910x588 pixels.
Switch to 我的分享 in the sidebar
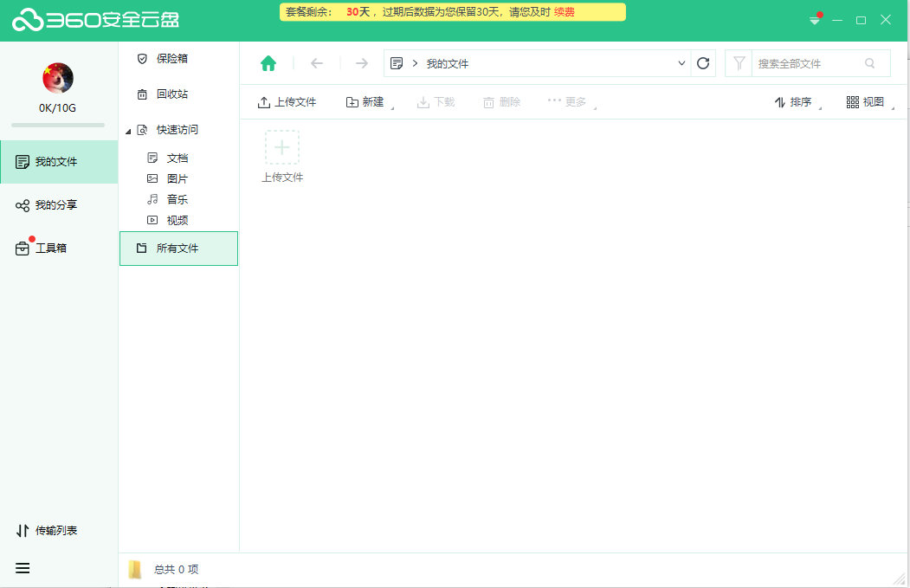(52, 205)
